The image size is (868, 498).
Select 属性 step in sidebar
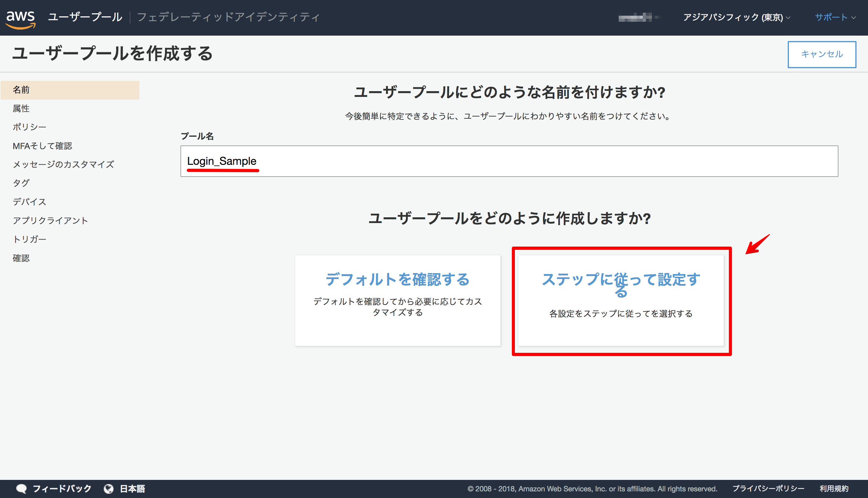coord(21,108)
